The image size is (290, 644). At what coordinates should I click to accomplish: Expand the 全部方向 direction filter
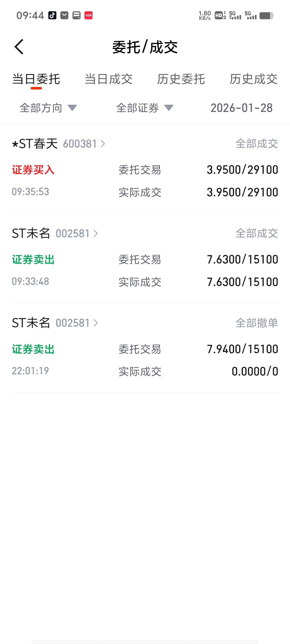[x=48, y=108]
